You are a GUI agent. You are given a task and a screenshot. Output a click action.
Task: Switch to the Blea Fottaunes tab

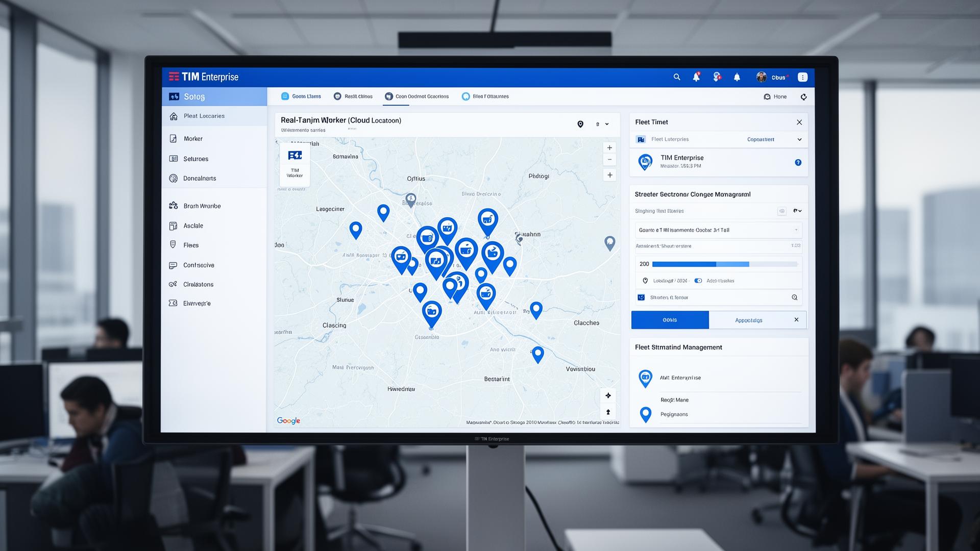click(485, 96)
